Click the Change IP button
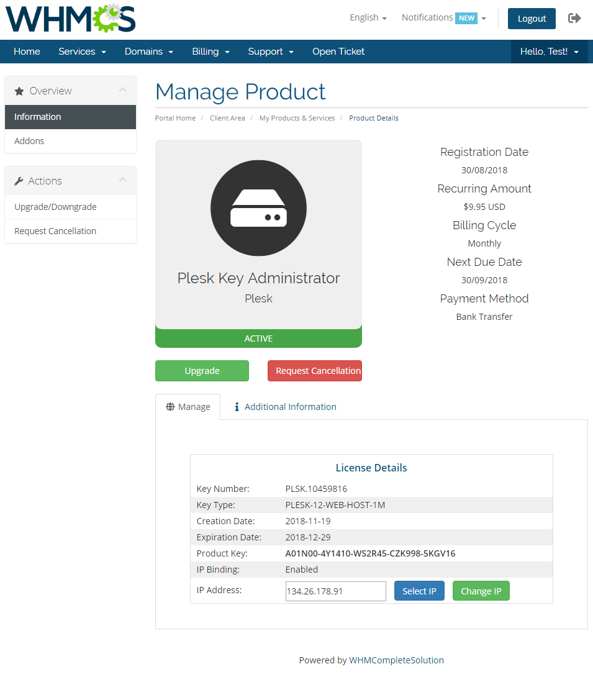This screenshot has width=593, height=700. point(481,591)
